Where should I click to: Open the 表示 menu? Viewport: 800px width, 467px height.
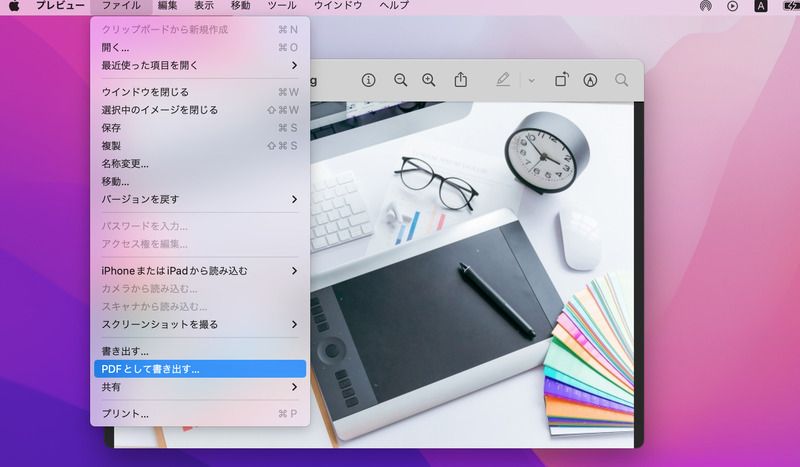(x=204, y=6)
